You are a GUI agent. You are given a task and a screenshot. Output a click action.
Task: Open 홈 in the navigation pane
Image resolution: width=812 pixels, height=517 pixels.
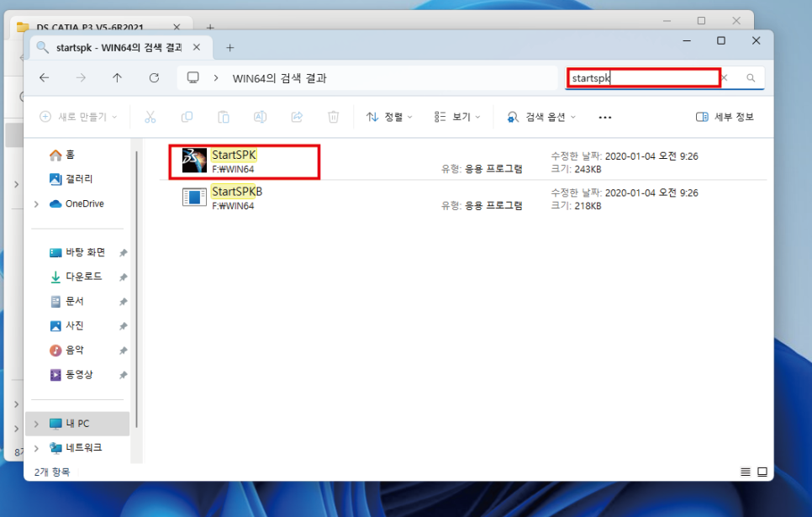(62, 155)
